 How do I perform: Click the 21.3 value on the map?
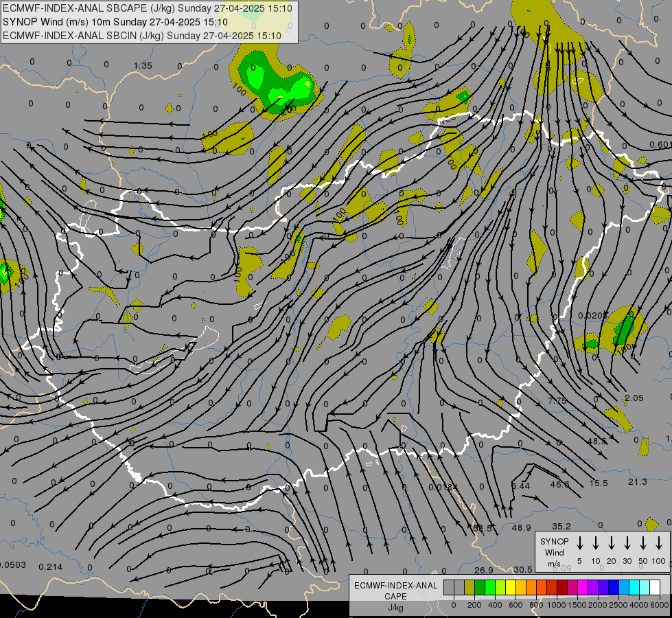[x=637, y=482]
